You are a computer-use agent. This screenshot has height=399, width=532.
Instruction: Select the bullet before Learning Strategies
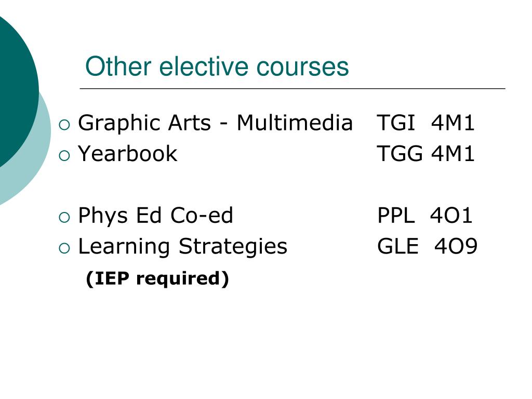click(x=64, y=248)
